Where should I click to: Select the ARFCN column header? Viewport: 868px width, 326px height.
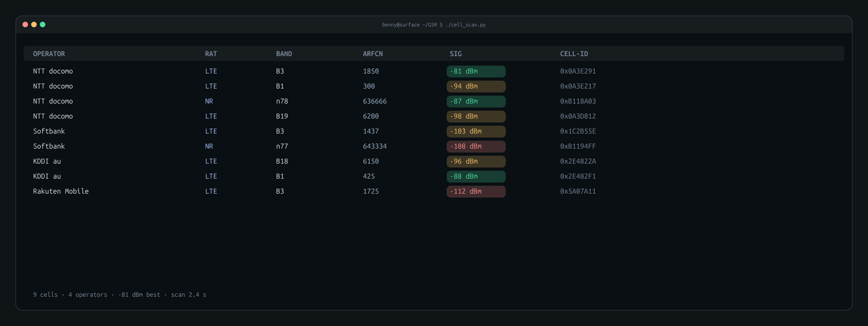pyautogui.click(x=373, y=54)
